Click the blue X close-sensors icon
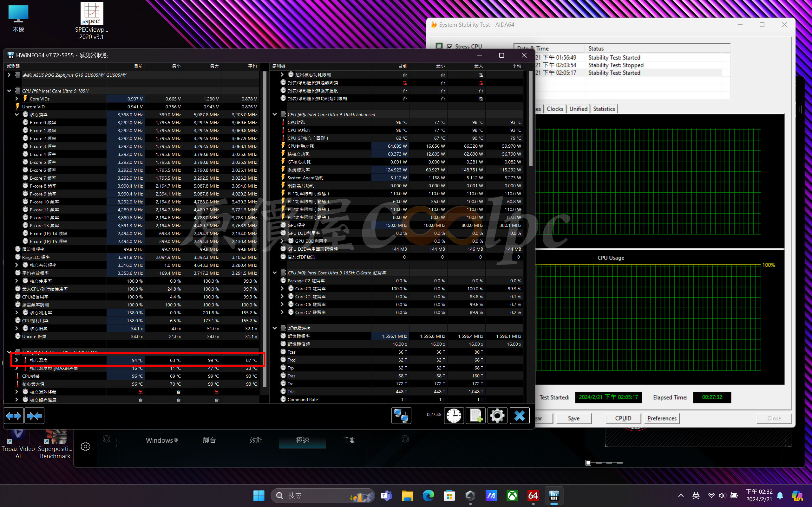Screen dimensions: 812x507 520,416
